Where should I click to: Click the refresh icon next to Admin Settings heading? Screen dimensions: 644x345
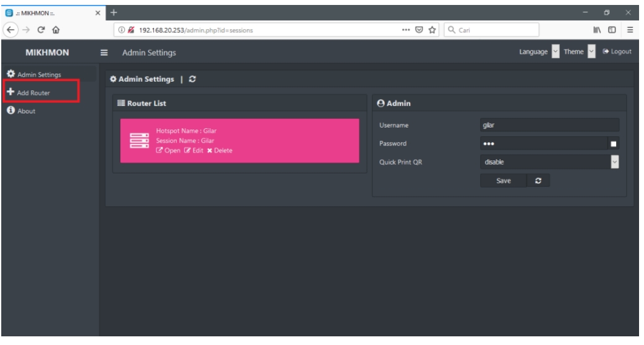click(x=192, y=79)
